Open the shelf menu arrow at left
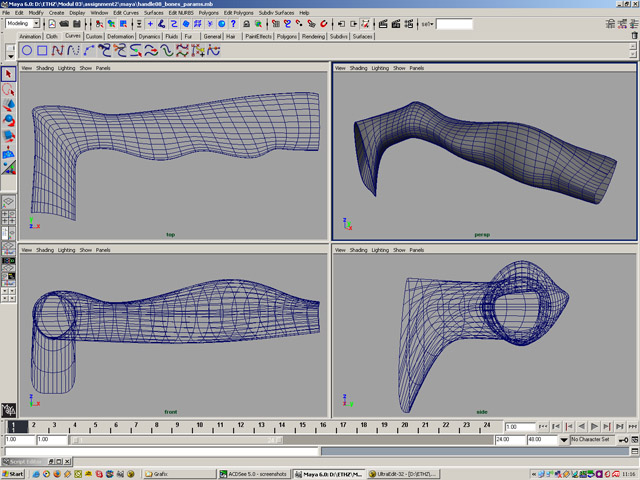 pos(11,56)
